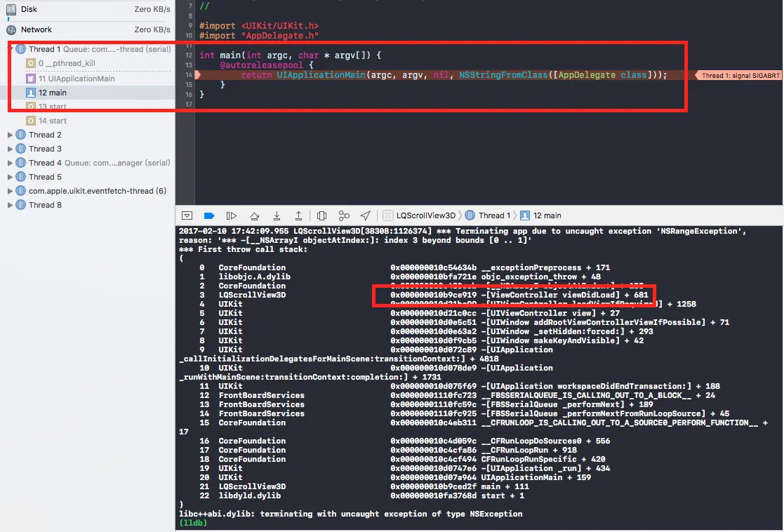Click line number 12 in the gutter
Screen dimensions: 784x532
click(x=189, y=55)
